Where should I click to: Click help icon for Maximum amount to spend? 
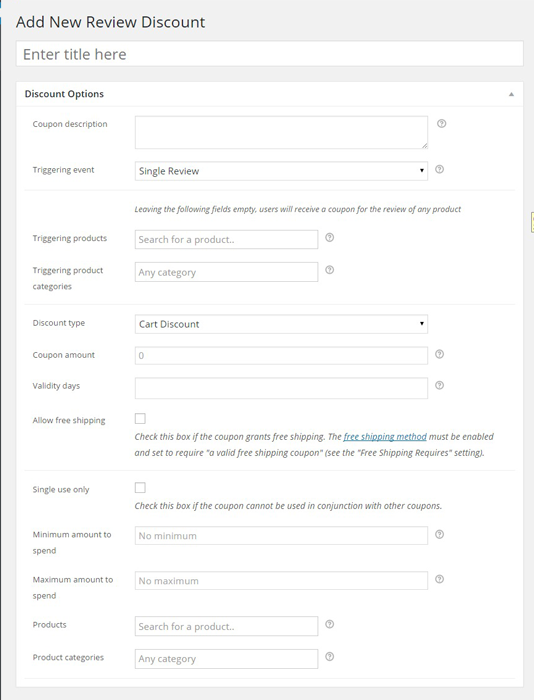tap(439, 579)
